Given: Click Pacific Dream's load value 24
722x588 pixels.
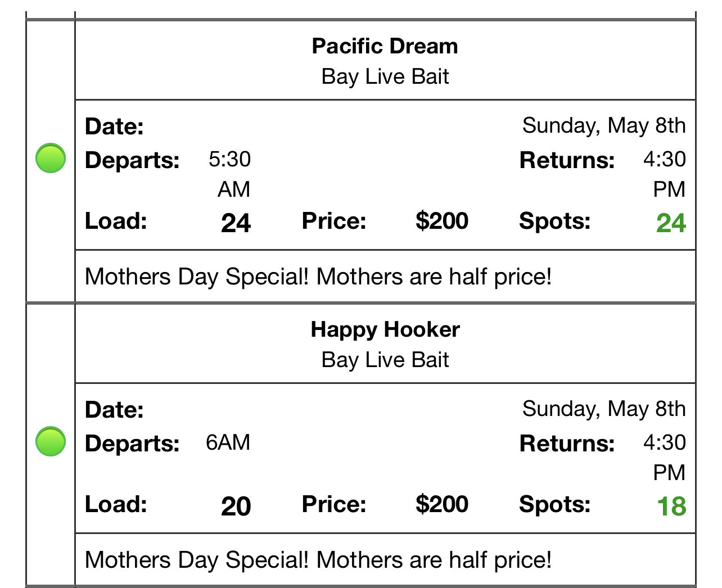Looking at the screenshot, I should click(x=236, y=223).
